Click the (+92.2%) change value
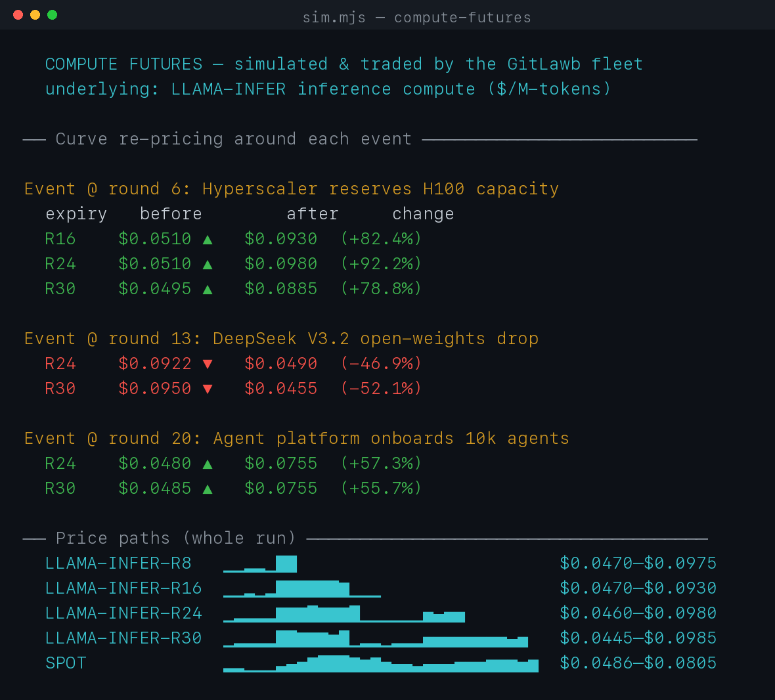The image size is (775, 700). [x=381, y=264]
